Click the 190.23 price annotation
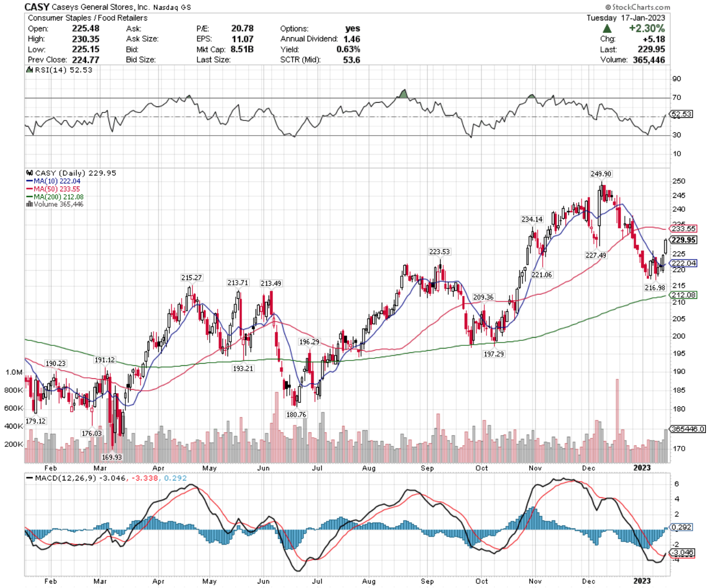Image resolution: width=707 pixels, height=588 pixels. point(55,364)
